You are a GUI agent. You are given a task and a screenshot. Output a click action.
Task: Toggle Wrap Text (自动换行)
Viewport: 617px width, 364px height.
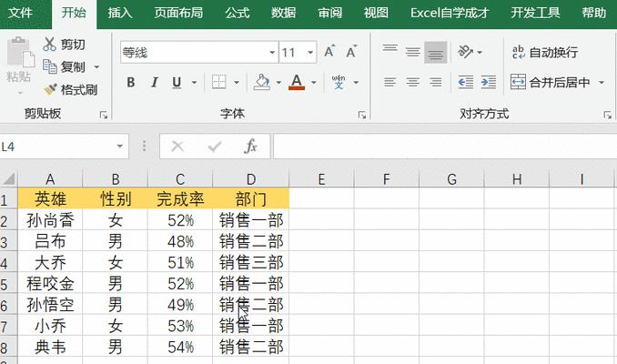[545, 52]
